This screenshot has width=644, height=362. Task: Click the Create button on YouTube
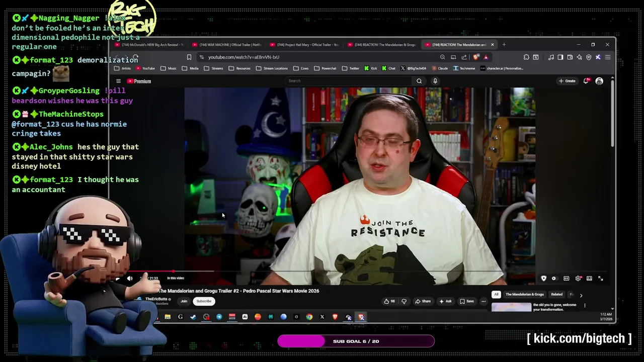tap(567, 81)
